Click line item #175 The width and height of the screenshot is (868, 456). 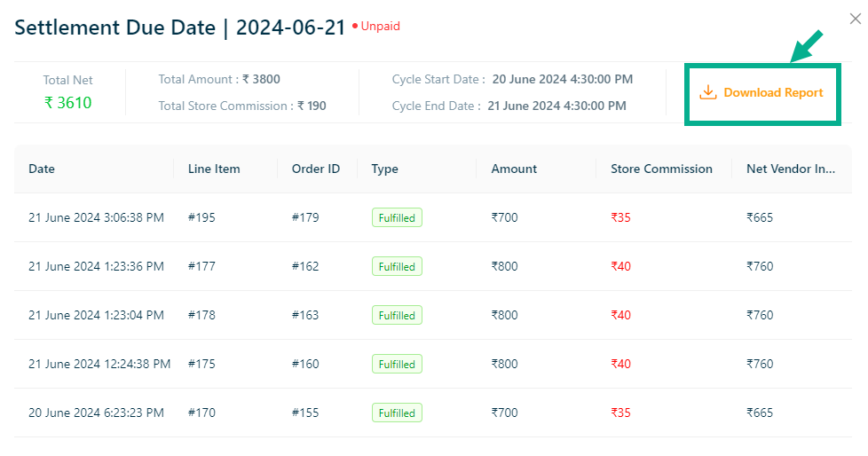coord(201,364)
